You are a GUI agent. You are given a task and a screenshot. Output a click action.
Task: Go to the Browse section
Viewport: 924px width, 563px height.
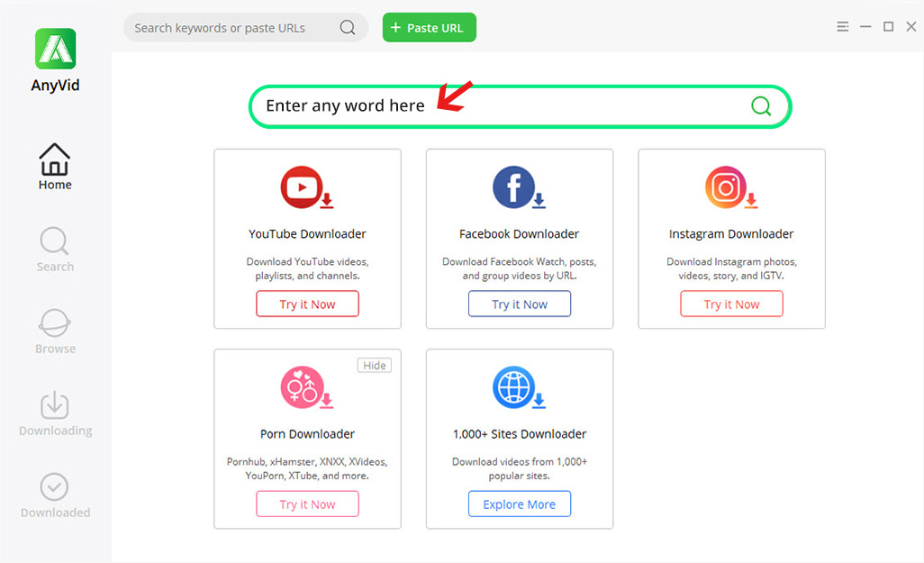click(x=55, y=331)
